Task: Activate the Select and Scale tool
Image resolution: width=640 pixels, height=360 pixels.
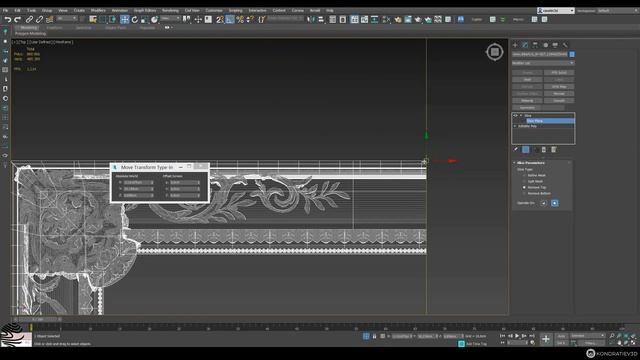Action: (x=144, y=19)
